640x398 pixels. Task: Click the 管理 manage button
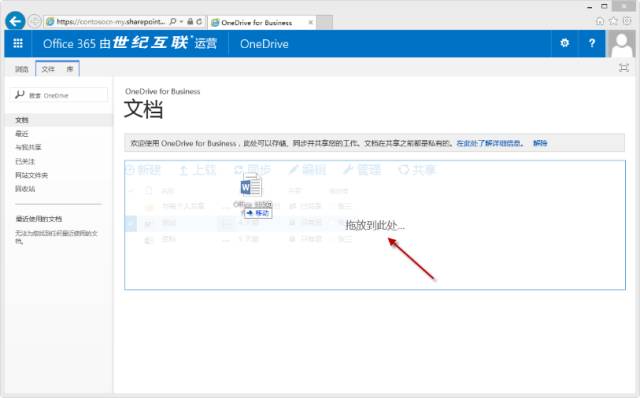(362, 170)
